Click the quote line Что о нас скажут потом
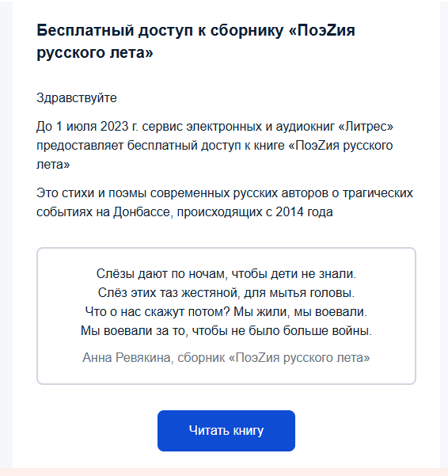 (x=226, y=312)
